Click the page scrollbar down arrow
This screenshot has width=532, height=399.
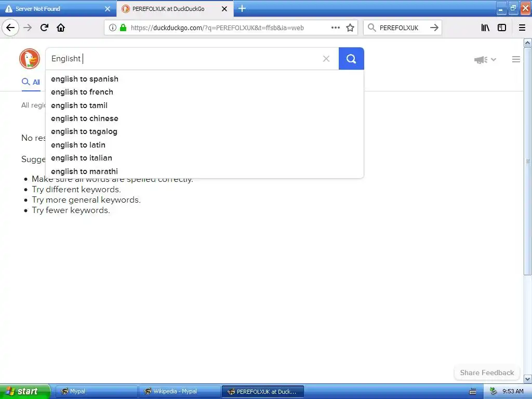(527, 379)
